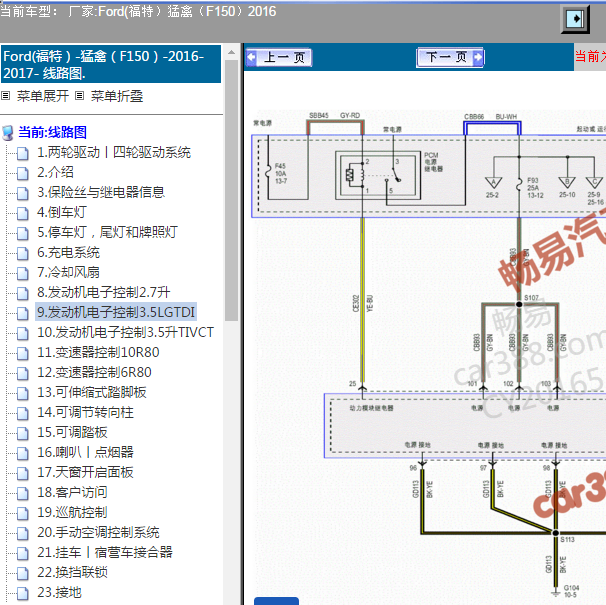Click document icon beside 23.接地
Image resolution: width=606 pixels, height=605 pixels.
point(22,593)
